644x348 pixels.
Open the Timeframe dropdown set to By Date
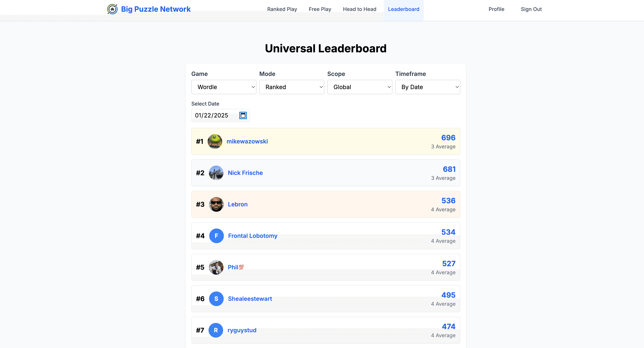pyautogui.click(x=427, y=87)
